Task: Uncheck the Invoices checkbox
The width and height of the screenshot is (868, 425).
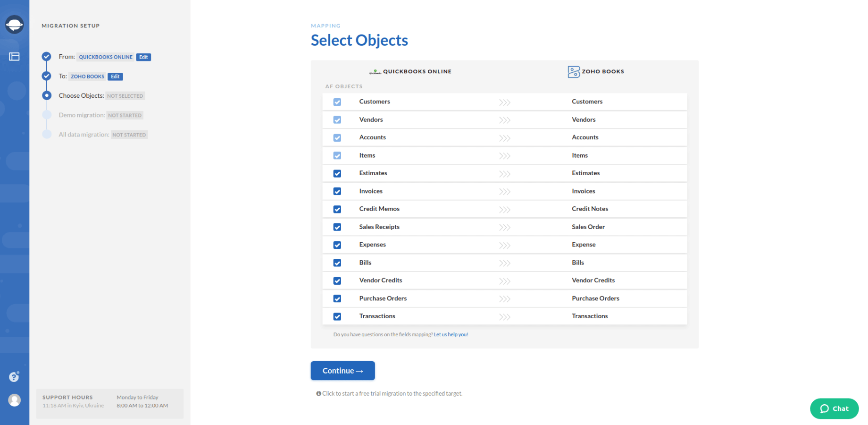Action: pos(337,191)
